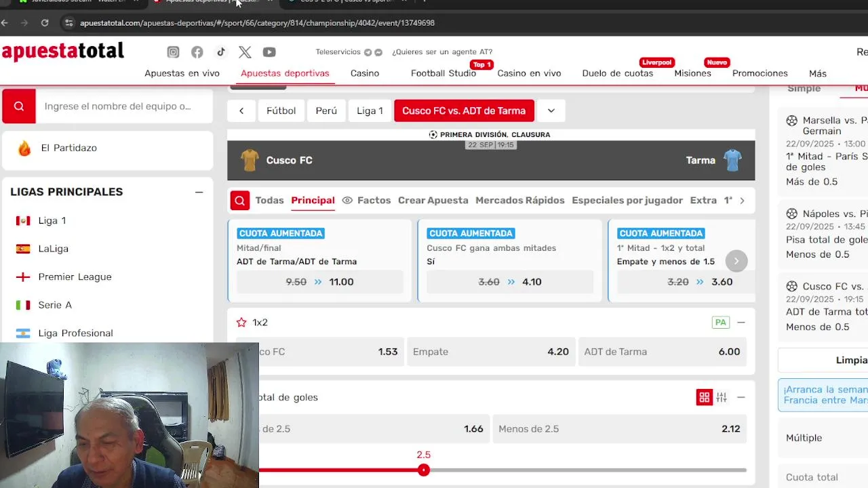Collapse the Ligas Principales section

pos(199,192)
